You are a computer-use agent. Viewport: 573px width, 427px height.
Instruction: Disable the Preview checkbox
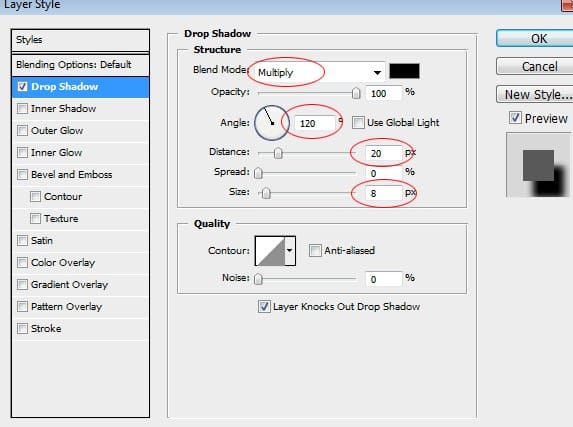[x=515, y=118]
